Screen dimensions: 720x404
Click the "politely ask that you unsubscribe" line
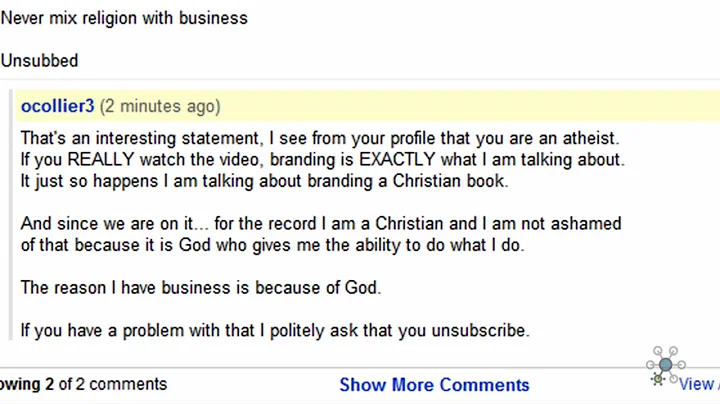pyautogui.click(x=400, y=330)
